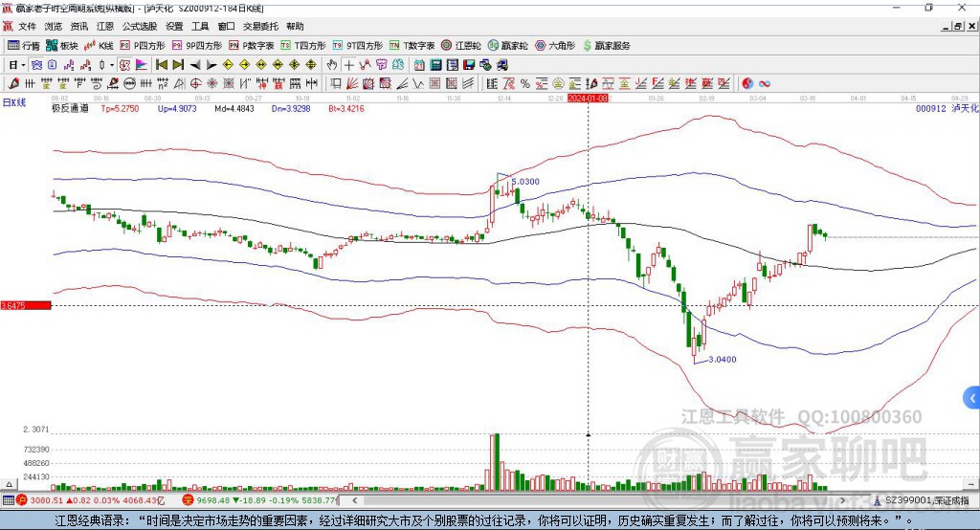980x530 pixels.
Task: Click the Dn=3.9298 indicator value
Action: 291,108
